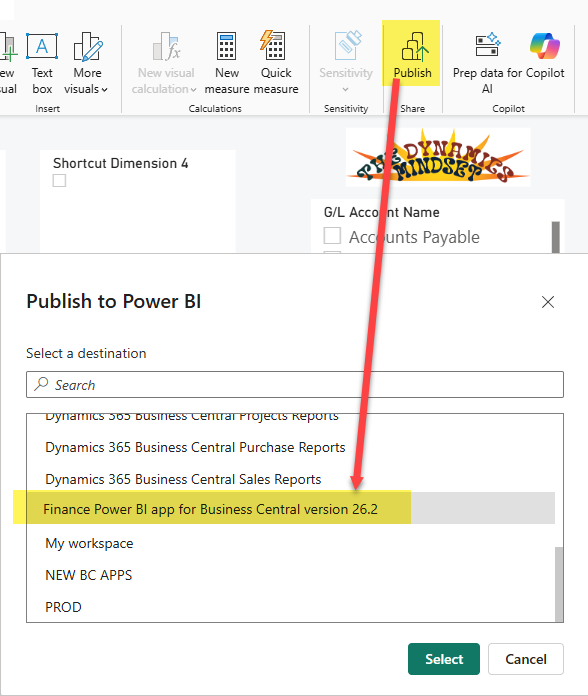The image size is (588, 696).
Task: Click the destination list scrollbar
Action: click(x=559, y=584)
